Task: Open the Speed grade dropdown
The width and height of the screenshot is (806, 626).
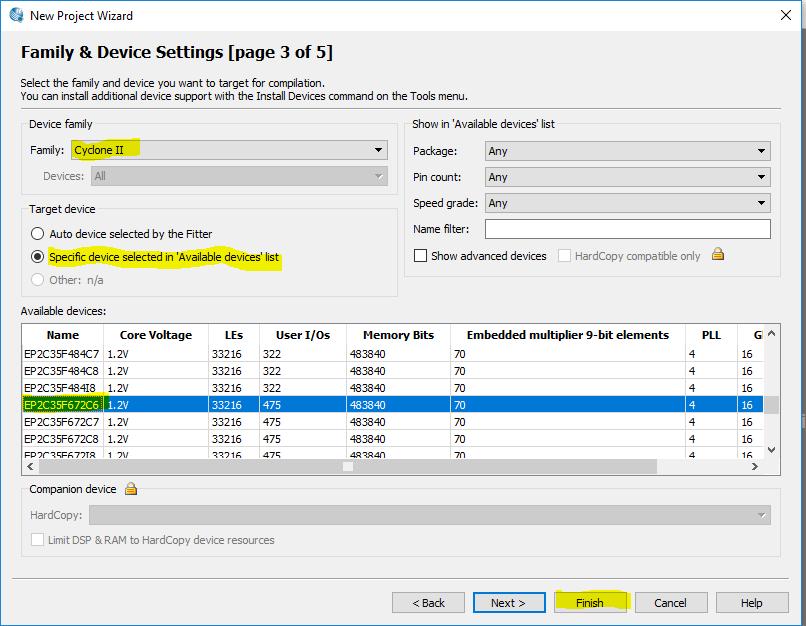Action: (628, 203)
